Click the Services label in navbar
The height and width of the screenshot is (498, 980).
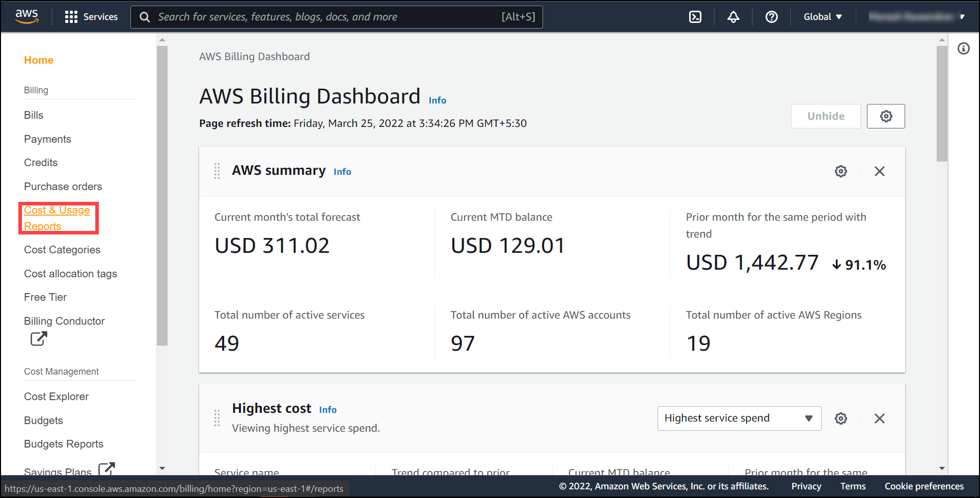point(100,17)
